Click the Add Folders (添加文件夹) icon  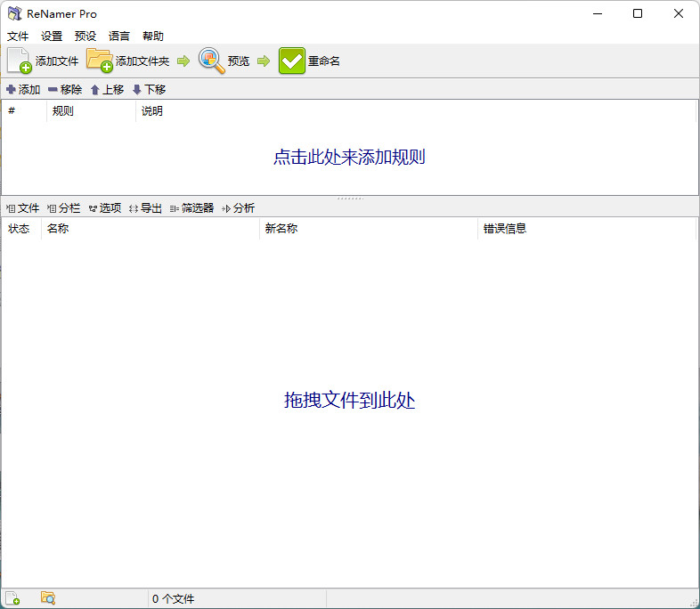click(100, 61)
